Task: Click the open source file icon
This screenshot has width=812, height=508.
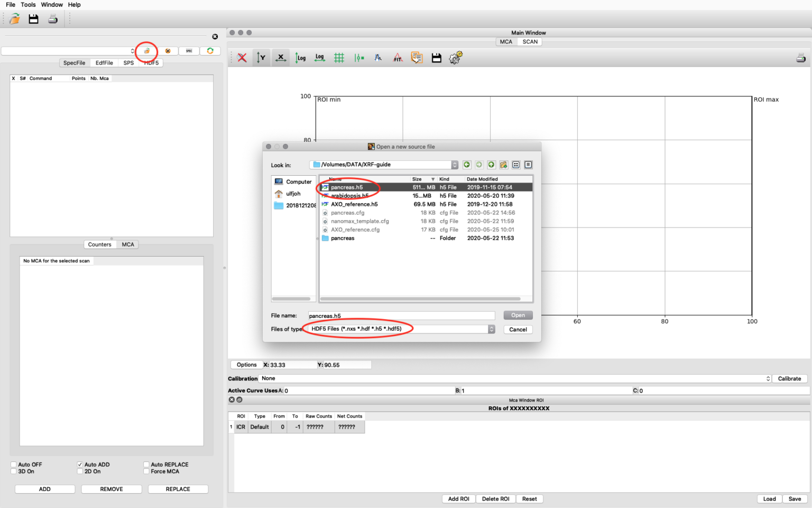Action: pyautogui.click(x=147, y=51)
